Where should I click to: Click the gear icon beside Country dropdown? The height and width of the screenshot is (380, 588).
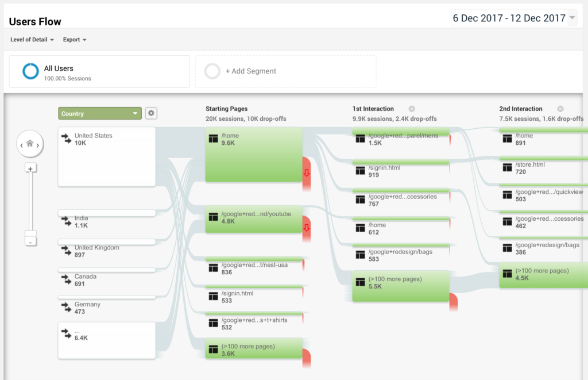click(x=151, y=113)
